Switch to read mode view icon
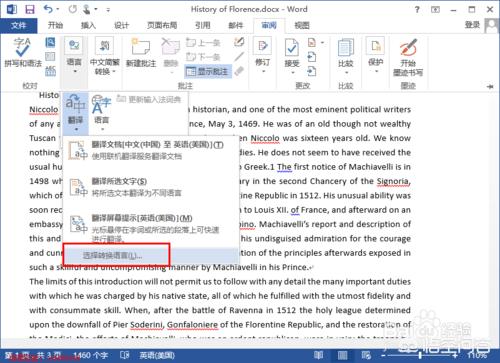The height and width of the screenshot is (363, 500). coord(318,355)
